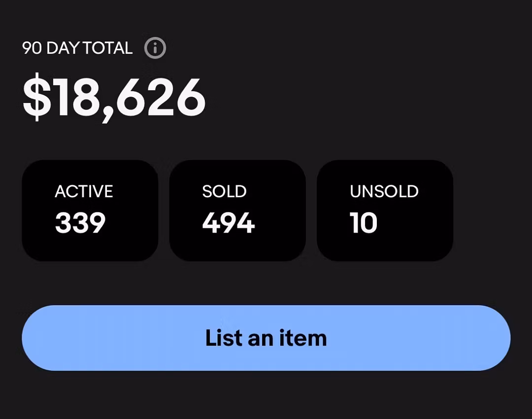Select the 339 active count
The height and width of the screenshot is (419, 532).
80,223
